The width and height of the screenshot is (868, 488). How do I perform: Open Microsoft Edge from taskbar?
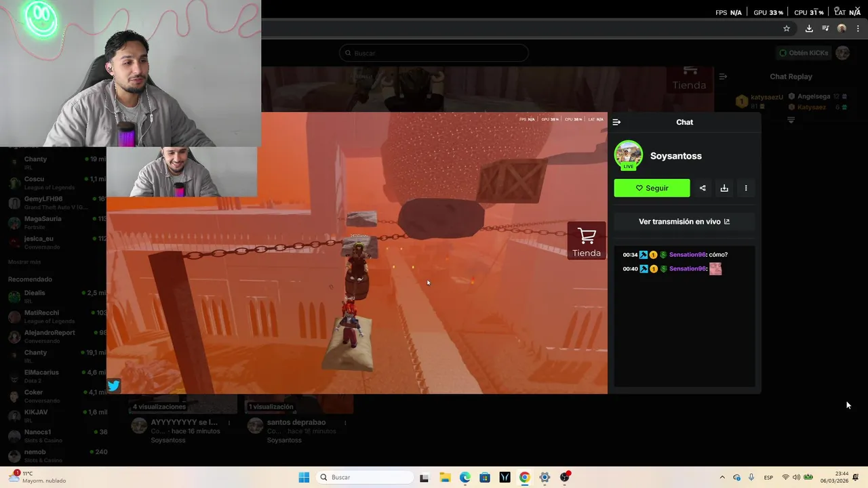(465, 477)
